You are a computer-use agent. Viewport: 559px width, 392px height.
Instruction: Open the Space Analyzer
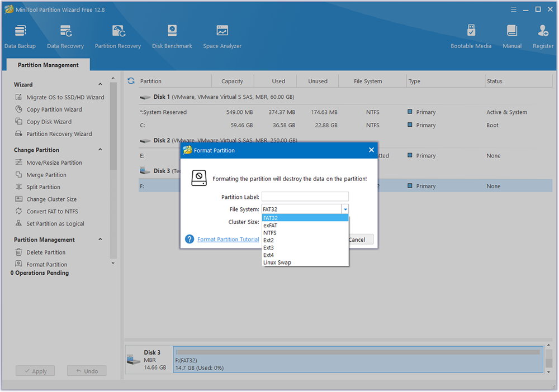222,37
